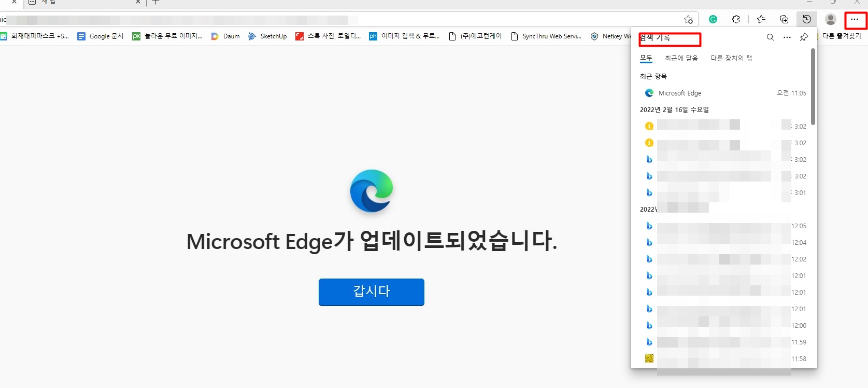Add this page to favorites star icon
The width and height of the screenshot is (868, 388).
[x=688, y=19]
